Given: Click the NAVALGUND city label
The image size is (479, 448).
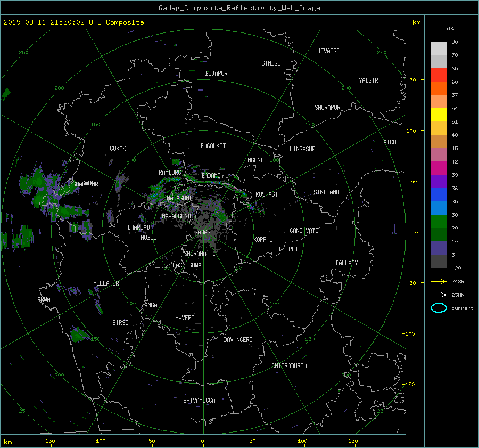Looking at the screenshot, I should click(176, 216).
